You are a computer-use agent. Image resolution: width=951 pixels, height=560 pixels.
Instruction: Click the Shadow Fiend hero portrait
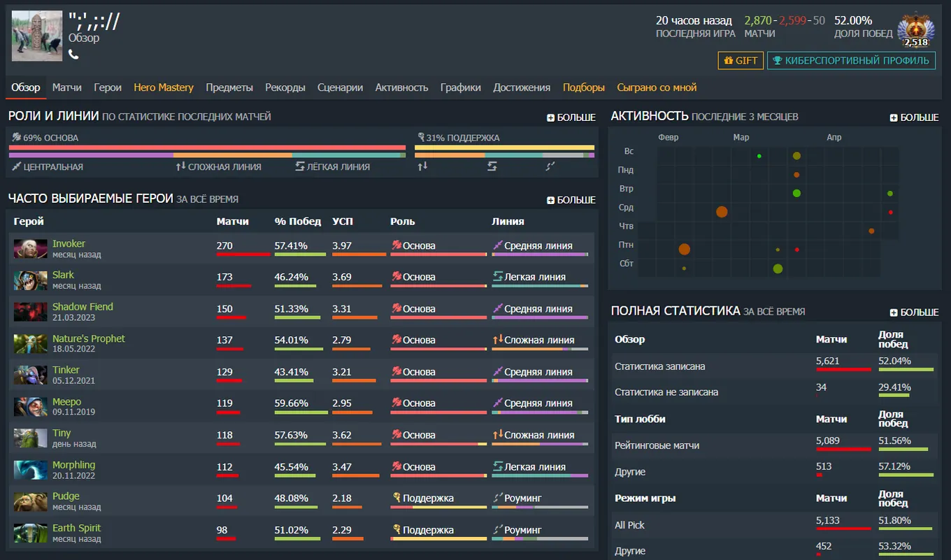pyautogui.click(x=31, y=312)
